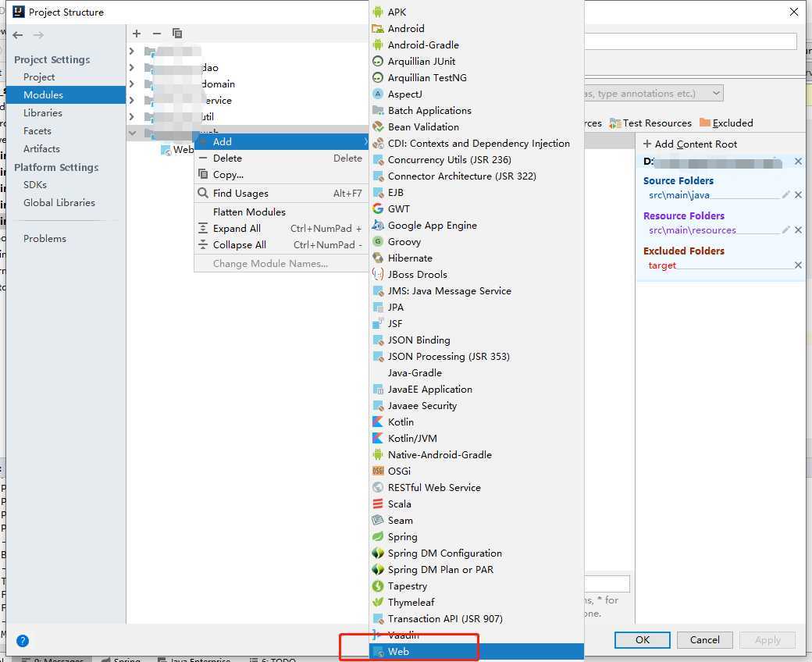The height and width of the screenshot is (662, 812).
Task: Expand the module ending in ervice
Action: tap(131, 101)
